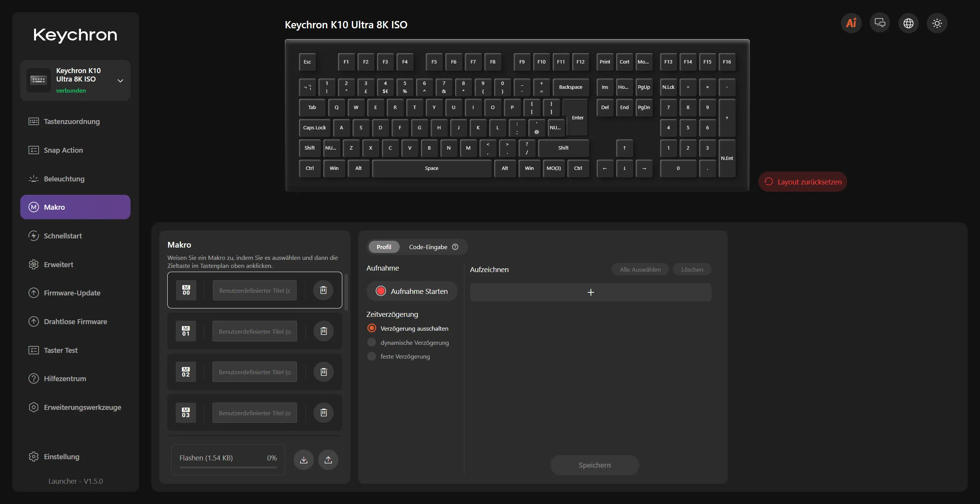Toggle light theme sun icon
The image size is (980, 504).
click(937, 23)
